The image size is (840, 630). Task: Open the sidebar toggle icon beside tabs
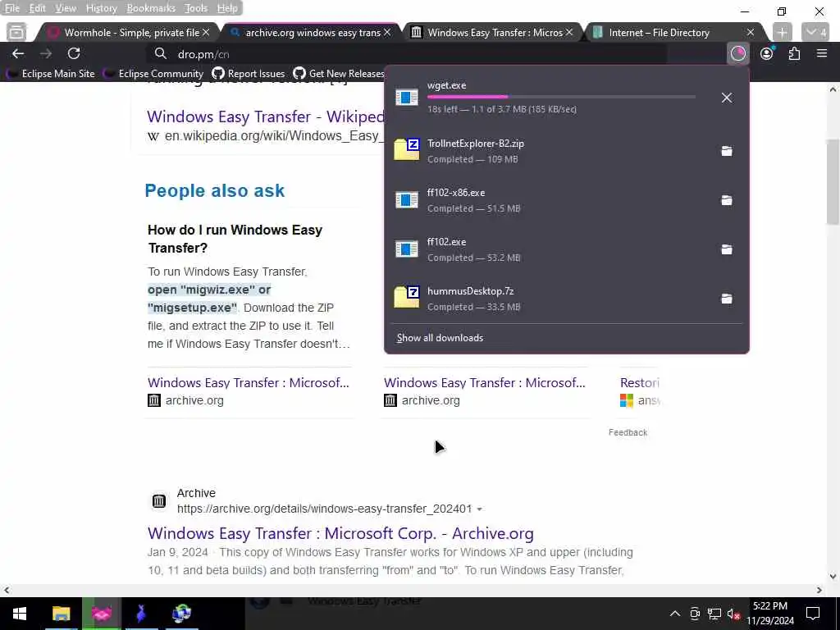click(16, 32)
